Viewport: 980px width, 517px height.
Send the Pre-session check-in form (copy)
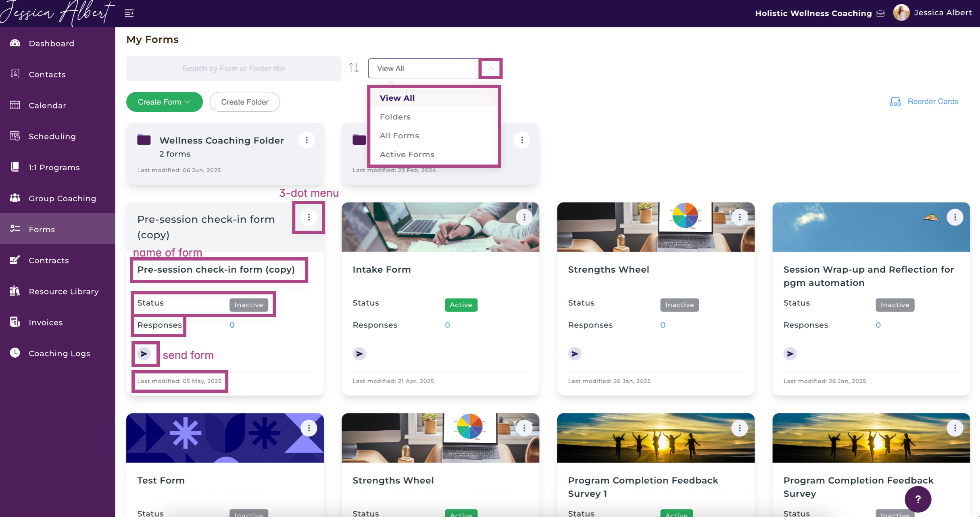tap(144, 354)
